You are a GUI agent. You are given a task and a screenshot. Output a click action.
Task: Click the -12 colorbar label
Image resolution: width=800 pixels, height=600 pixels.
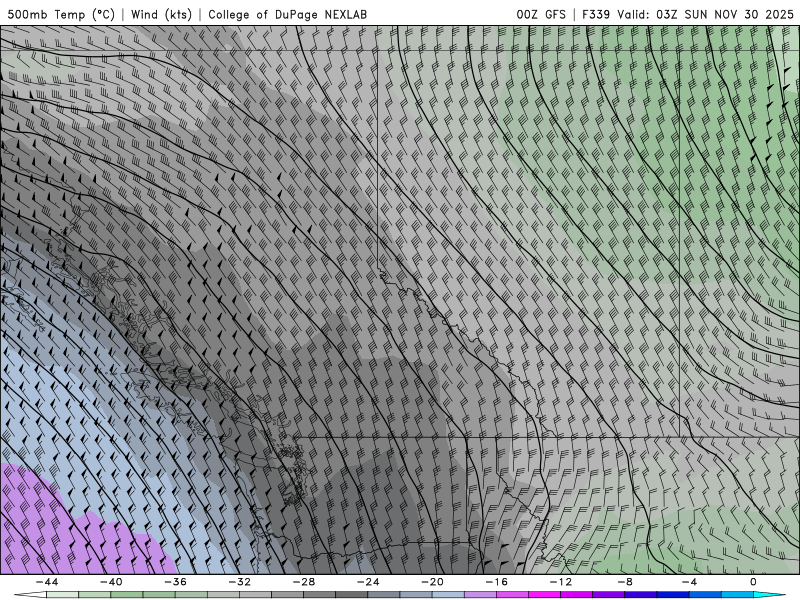tap(561, 582)
